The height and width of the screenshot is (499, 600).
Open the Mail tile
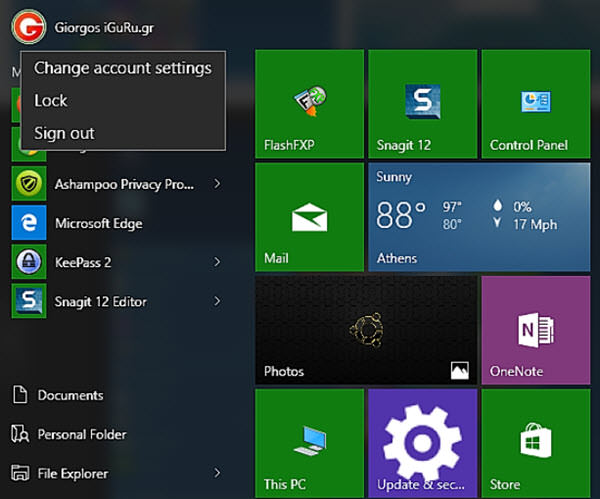pyautogui.click(x=310, y=217)
